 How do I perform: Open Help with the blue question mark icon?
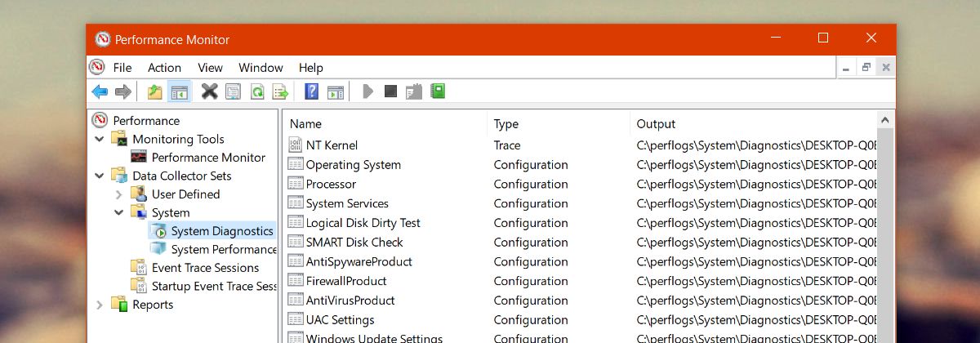click(311, 91)
